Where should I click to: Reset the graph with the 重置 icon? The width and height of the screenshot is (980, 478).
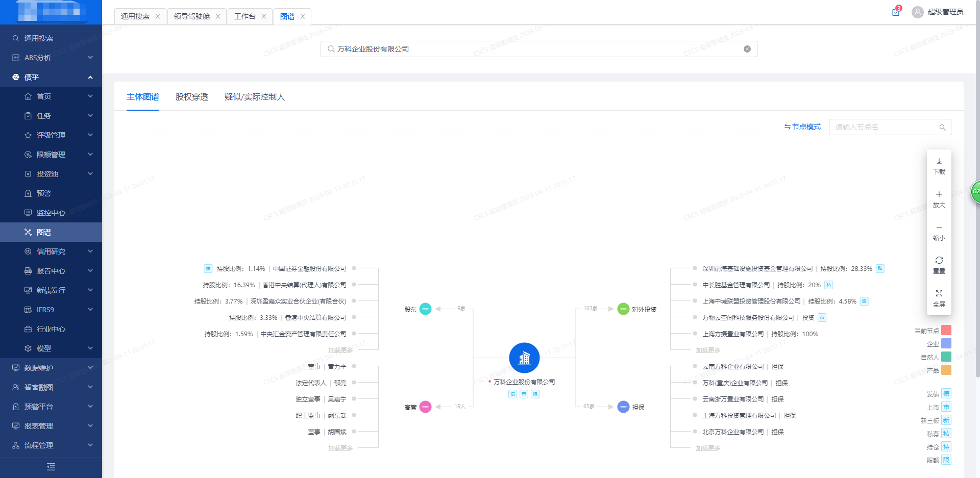[x=939, y=260]
